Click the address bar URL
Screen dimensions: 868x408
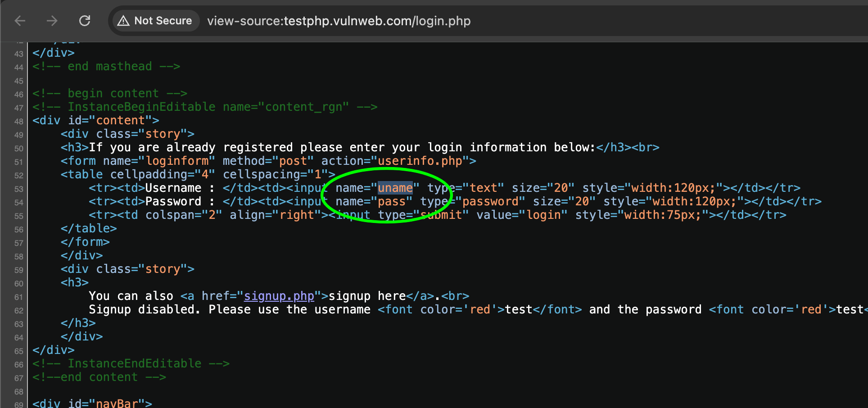pyautogui.click(x=339, y=21)
